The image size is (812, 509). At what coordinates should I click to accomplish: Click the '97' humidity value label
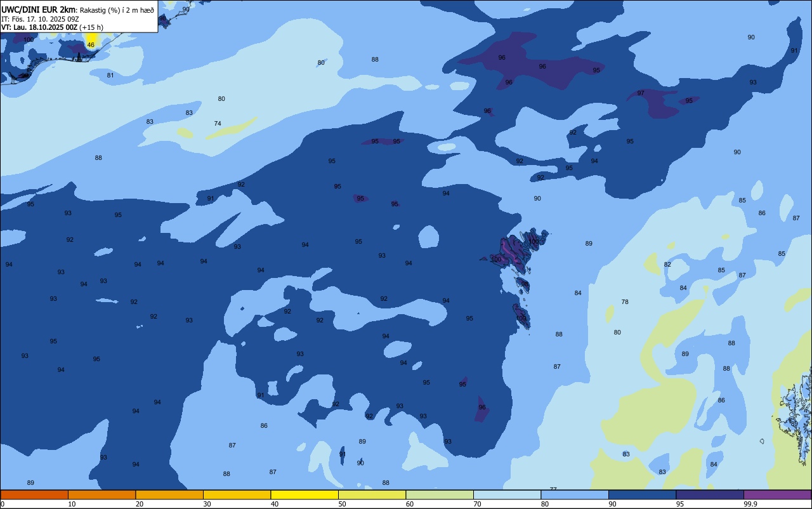tap(641, 93)
